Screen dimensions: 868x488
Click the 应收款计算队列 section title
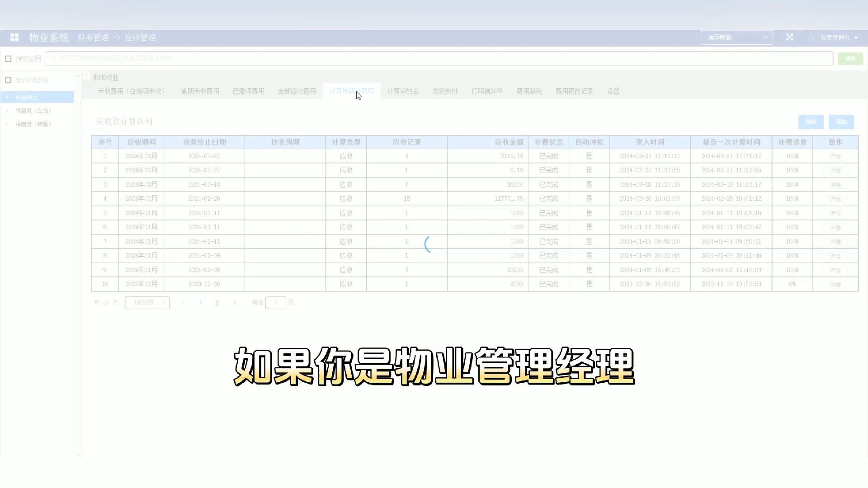click(x=124, y=122)
